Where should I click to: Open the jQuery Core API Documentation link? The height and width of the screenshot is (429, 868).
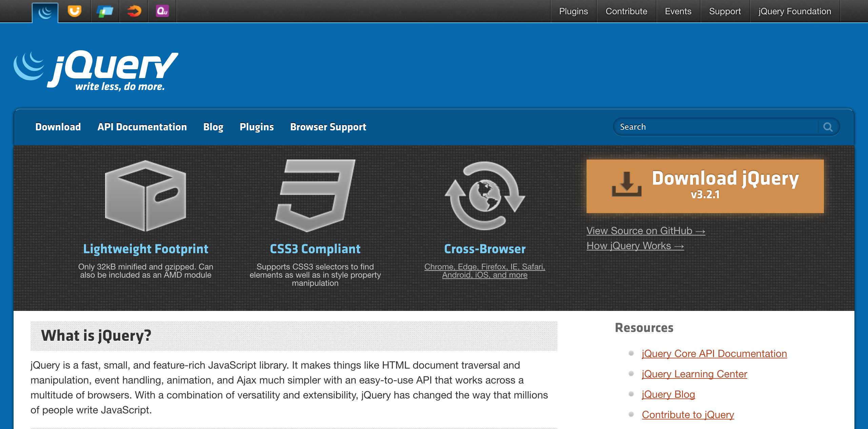click(714, 353)
